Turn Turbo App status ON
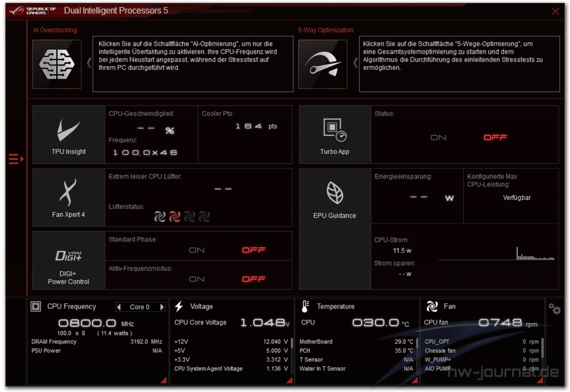The image size is (570, 392). [438, 138]
